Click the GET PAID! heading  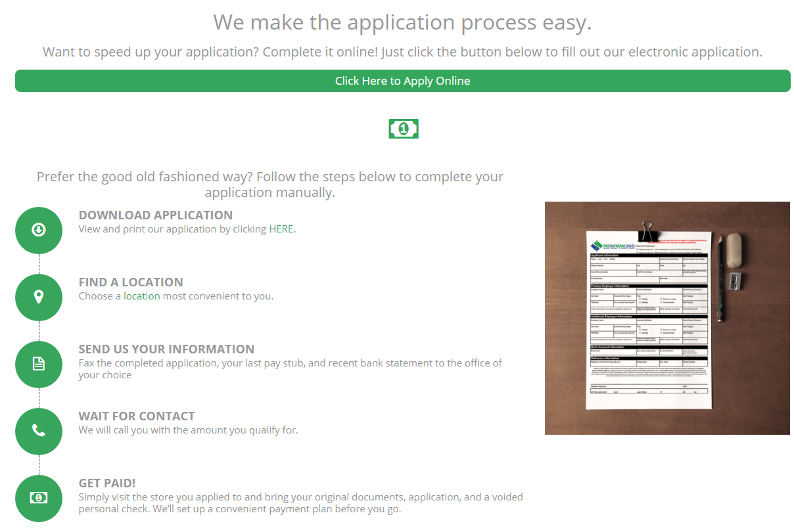[107, 483]
